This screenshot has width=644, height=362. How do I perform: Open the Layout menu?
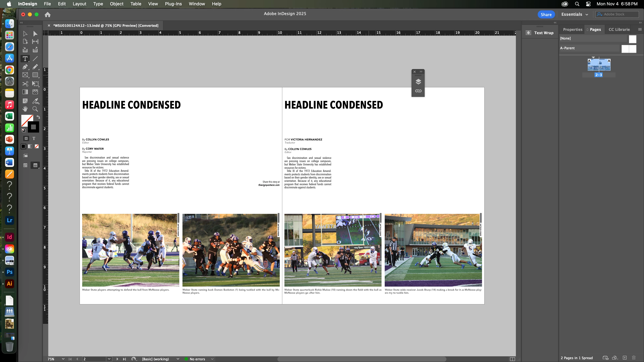(79, 4)
